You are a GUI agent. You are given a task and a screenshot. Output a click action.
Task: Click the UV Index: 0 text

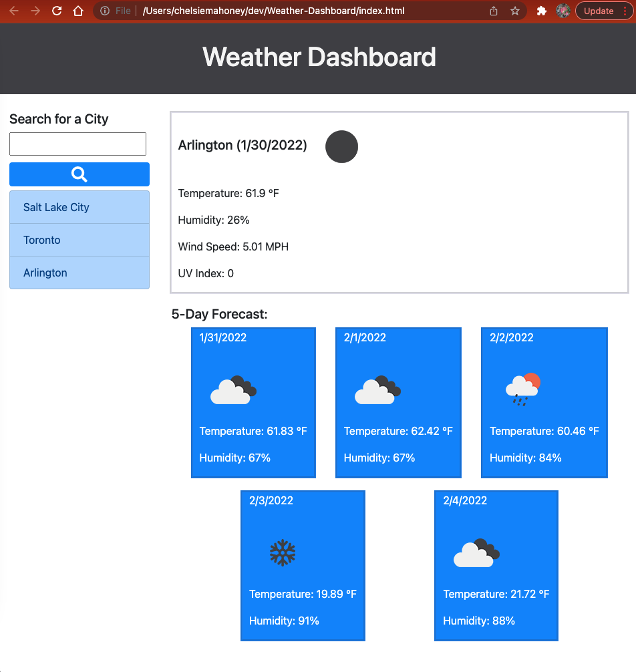click(x=206, y=273)
